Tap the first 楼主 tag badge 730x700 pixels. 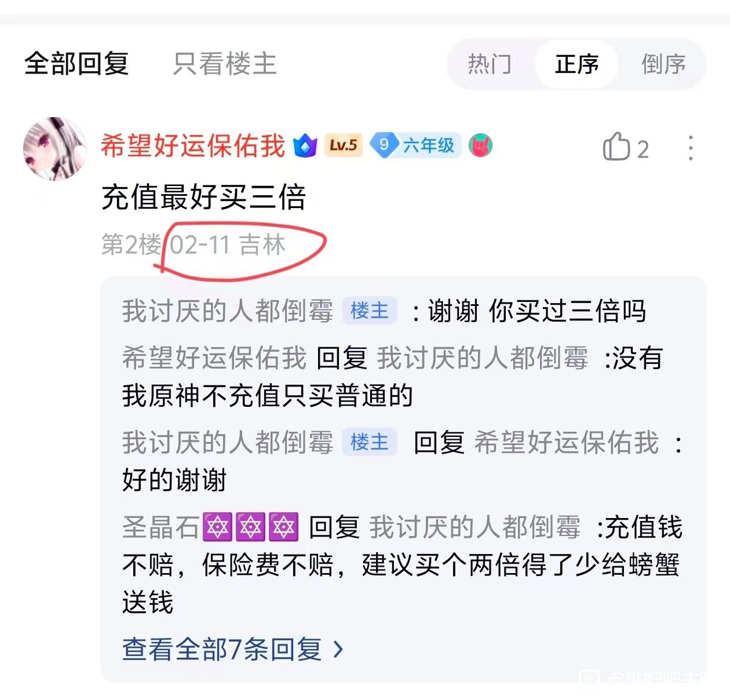coord(370,311)
